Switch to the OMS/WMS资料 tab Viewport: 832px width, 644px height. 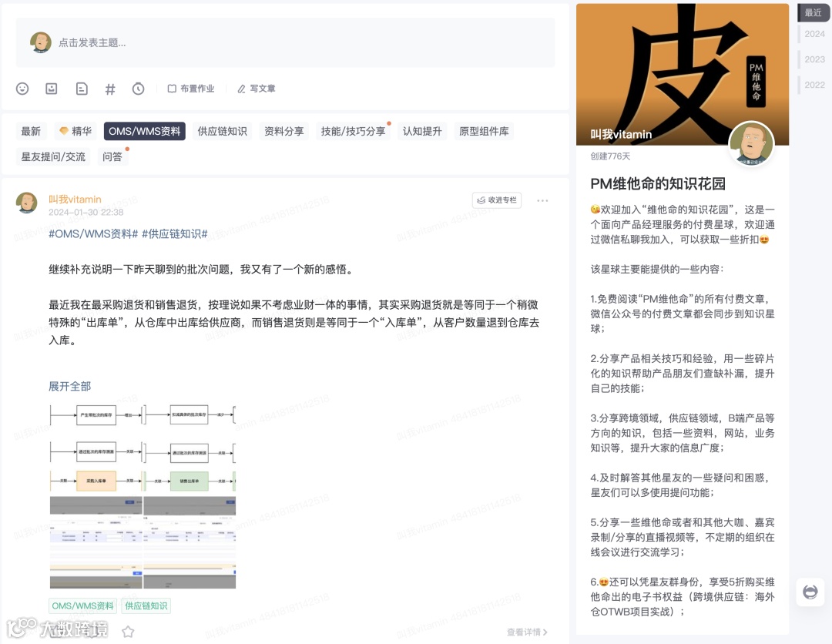point(144,131)
